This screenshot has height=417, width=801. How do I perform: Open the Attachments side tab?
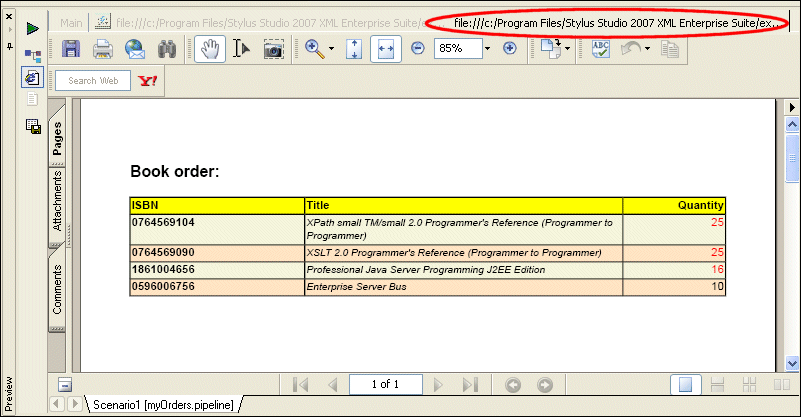point(58,200)
